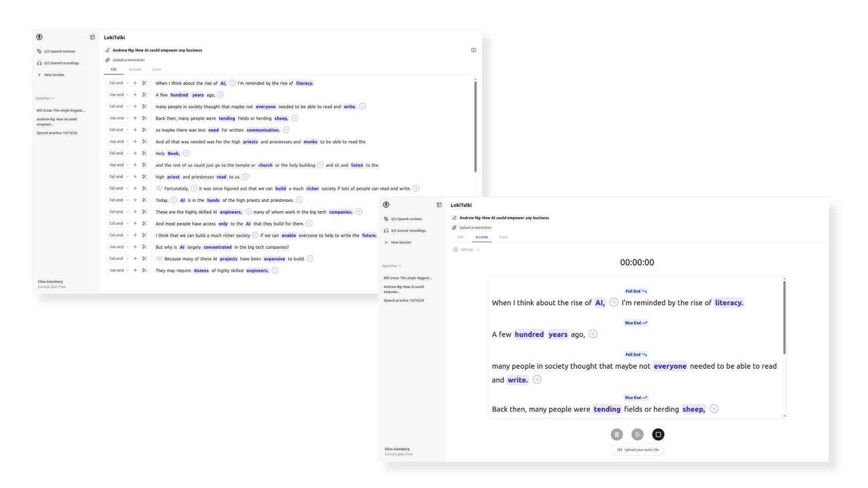Expand Settings in the Karaoke window
868x488 pixels.
(x=466, y=249)
